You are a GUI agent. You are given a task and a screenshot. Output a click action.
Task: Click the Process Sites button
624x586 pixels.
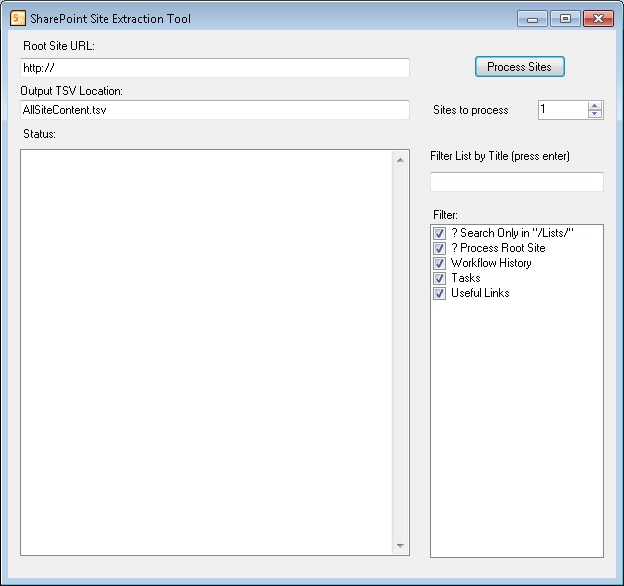(x=519, y=66)
